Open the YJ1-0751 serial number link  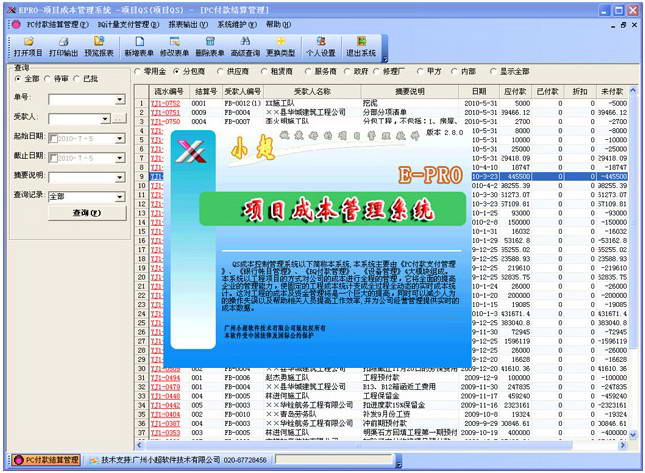[x=165, y=112]
